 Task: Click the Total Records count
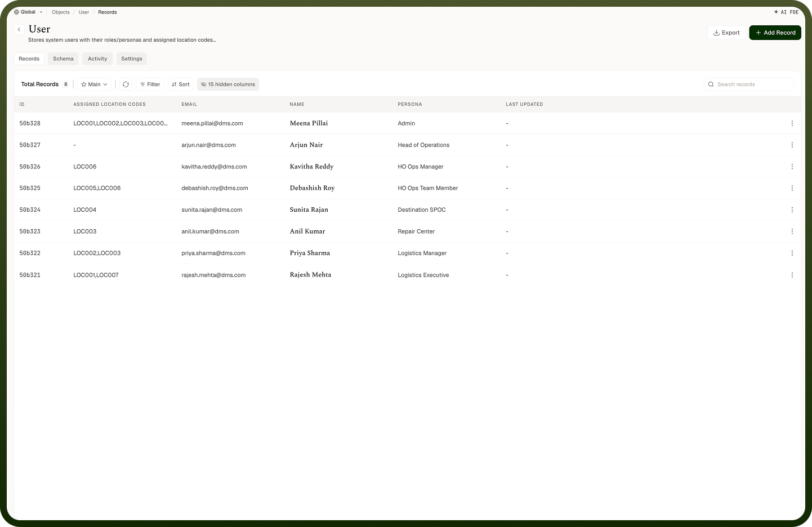click(x=66, y=84)
